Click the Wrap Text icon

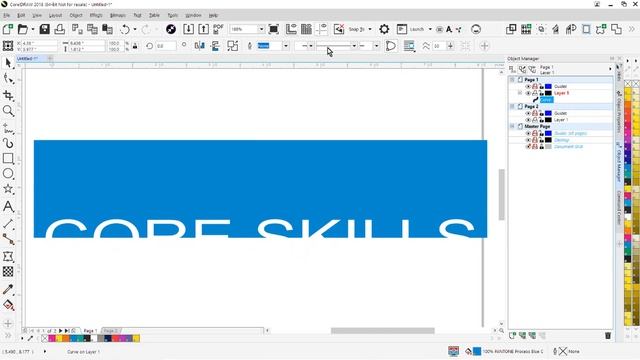click(x=409, y=46)
